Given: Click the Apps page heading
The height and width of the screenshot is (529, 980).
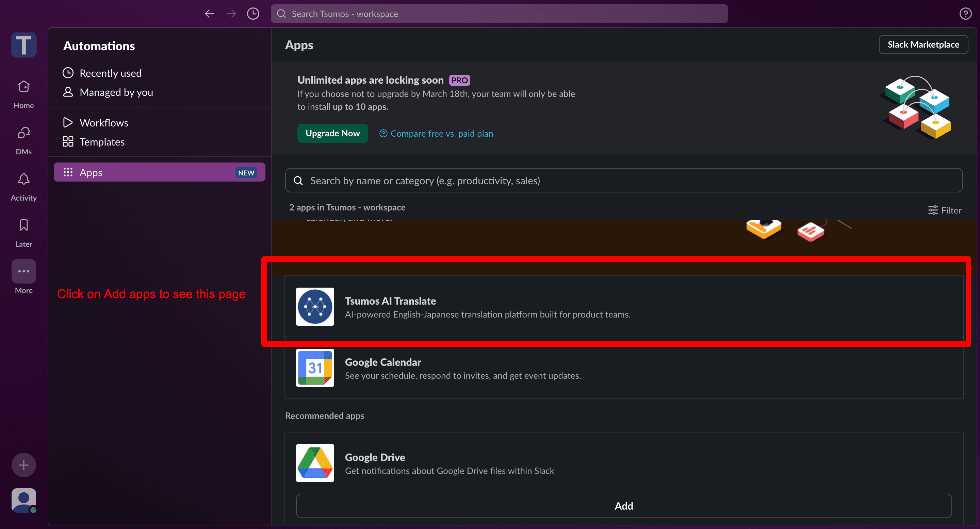Looking at the screenshot, I should (299, 45).
